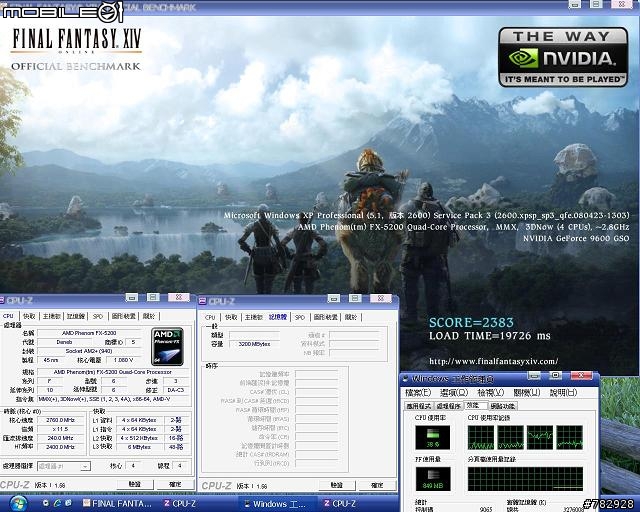Click the 6 MBytes L3 cache field
The width and height of the screenshot is (640, 512).
click(x=139, y=447)
